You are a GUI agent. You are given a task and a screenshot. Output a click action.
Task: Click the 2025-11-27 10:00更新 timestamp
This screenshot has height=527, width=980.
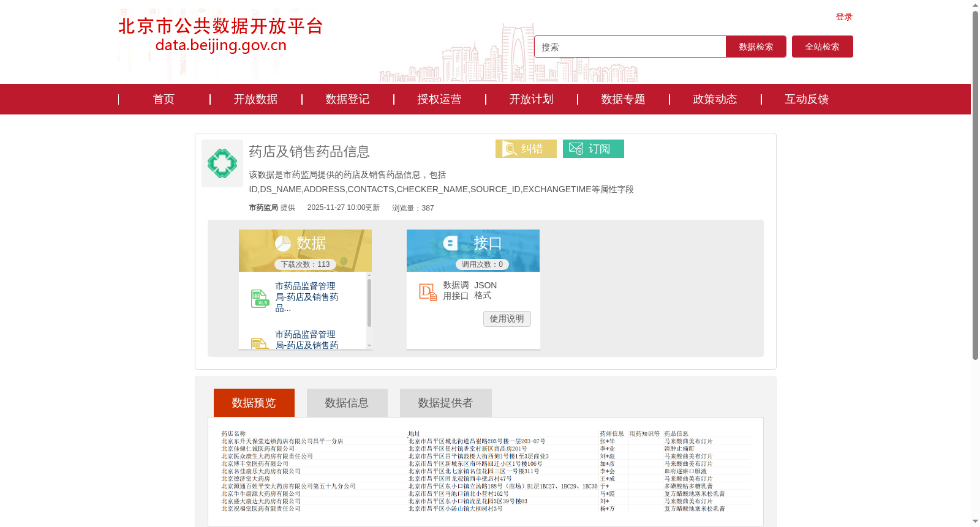point(344,208)
